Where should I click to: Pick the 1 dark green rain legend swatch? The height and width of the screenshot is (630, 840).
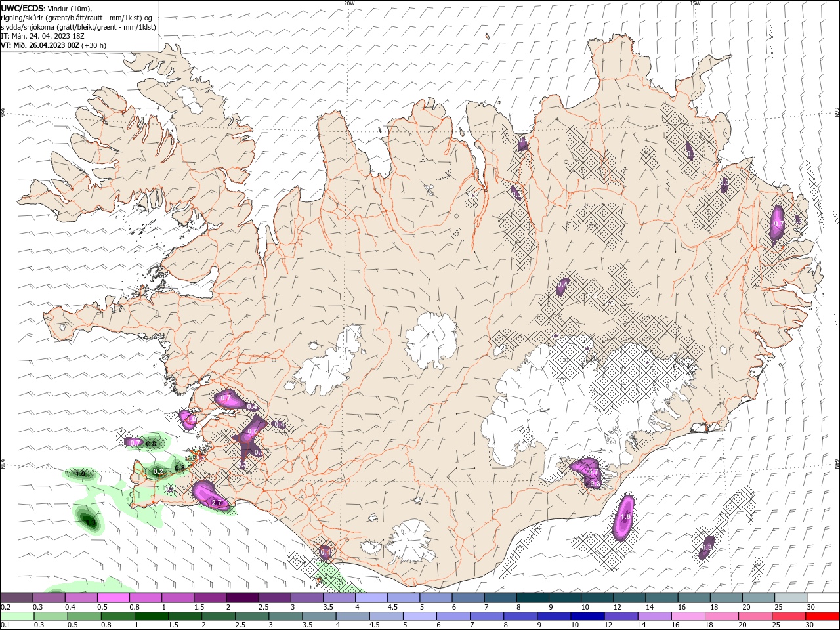point(152,616)
